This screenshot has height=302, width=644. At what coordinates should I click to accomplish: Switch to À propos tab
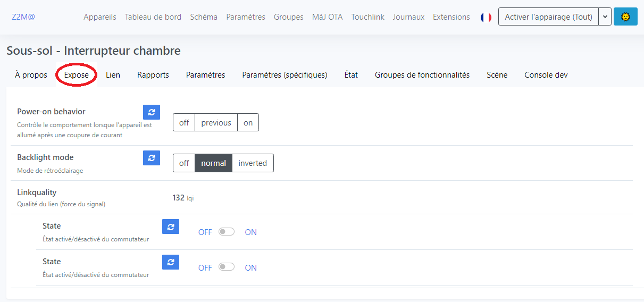tap(31, 75)
